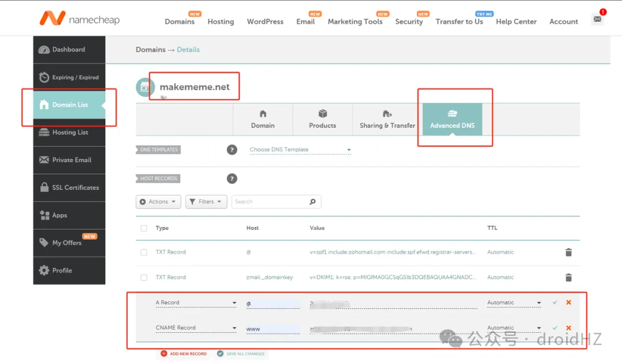Screen dimensions: 622x364
Task: Expand the Actions dropdown
Action: point(158,202)
